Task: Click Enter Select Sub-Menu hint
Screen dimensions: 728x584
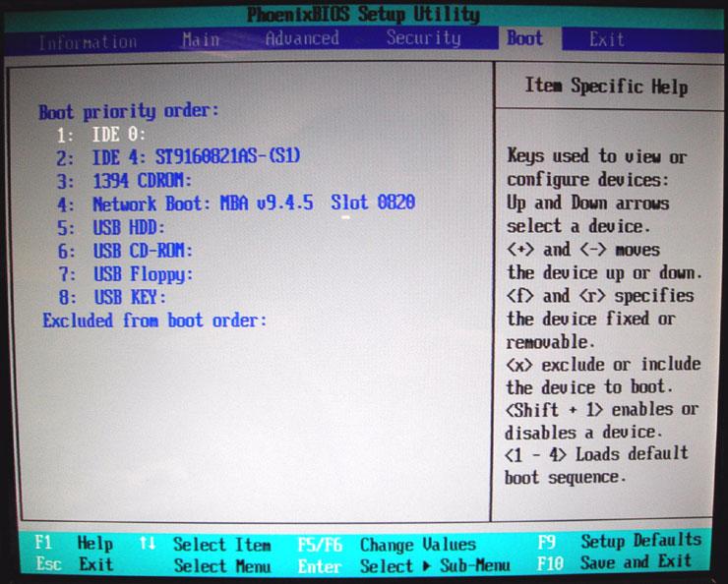Action: pyautogui.click(x=403, y=566)
